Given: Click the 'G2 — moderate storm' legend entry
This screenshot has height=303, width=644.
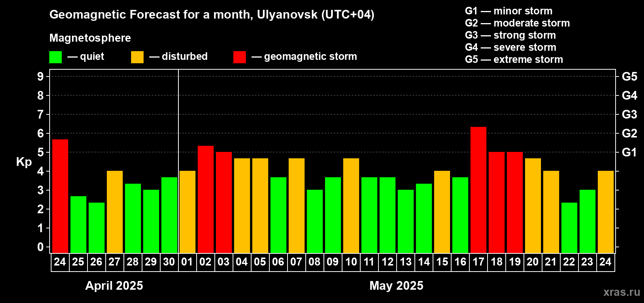Looking at the screenshot, I should [x=517, y=23].
